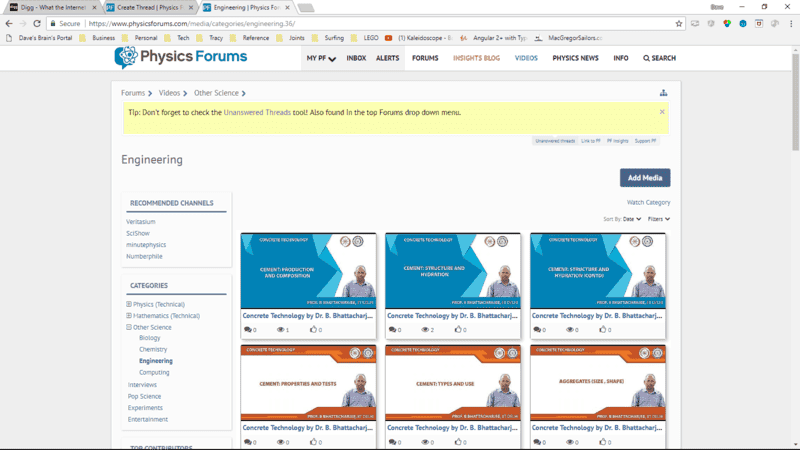This screenshot has height=450, width=800.
Task: Open a new browser tab
Action: click(x=306, y=8)
